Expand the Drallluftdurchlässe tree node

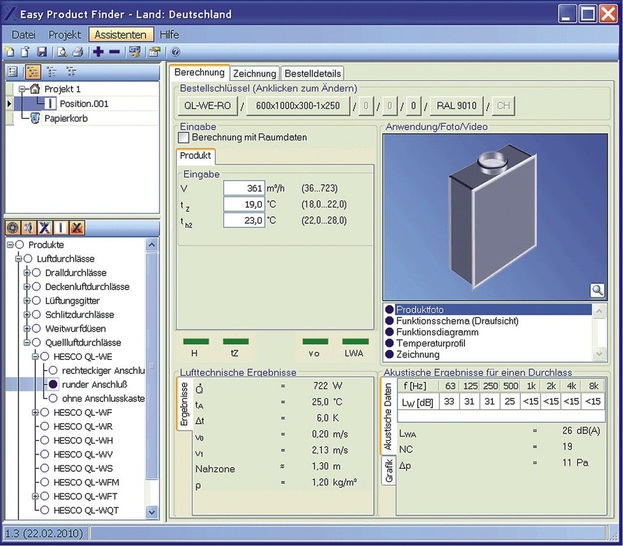tap(27, 272)
